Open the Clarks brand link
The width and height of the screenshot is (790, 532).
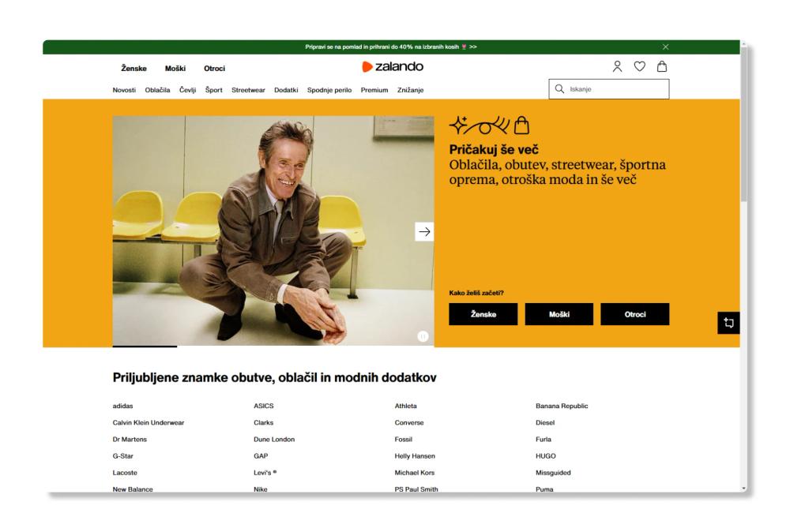pyautogui.click(x=264, y=422)
